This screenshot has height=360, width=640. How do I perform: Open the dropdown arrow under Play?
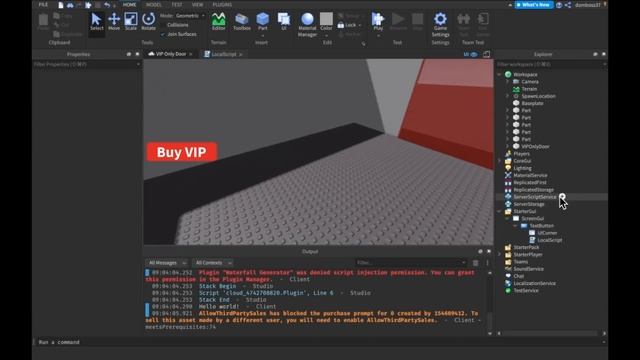[x=378, y=36]
